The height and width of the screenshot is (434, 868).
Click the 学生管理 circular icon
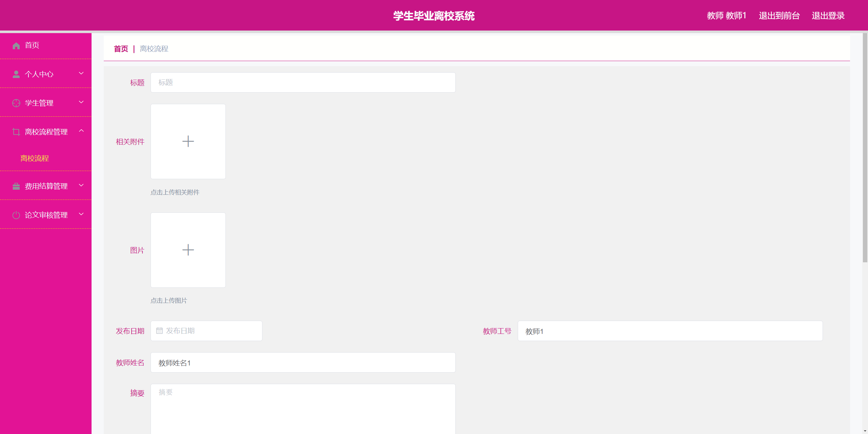click(x=16, y=103)
